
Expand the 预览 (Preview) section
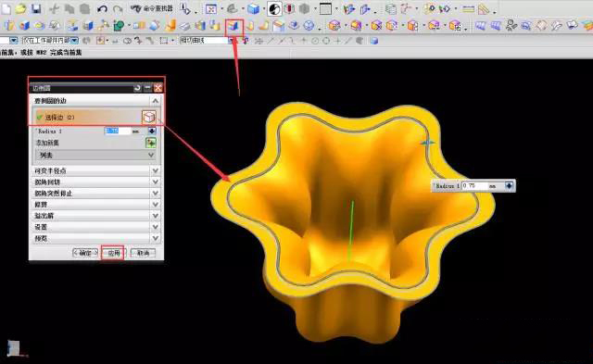click(95, 238)
